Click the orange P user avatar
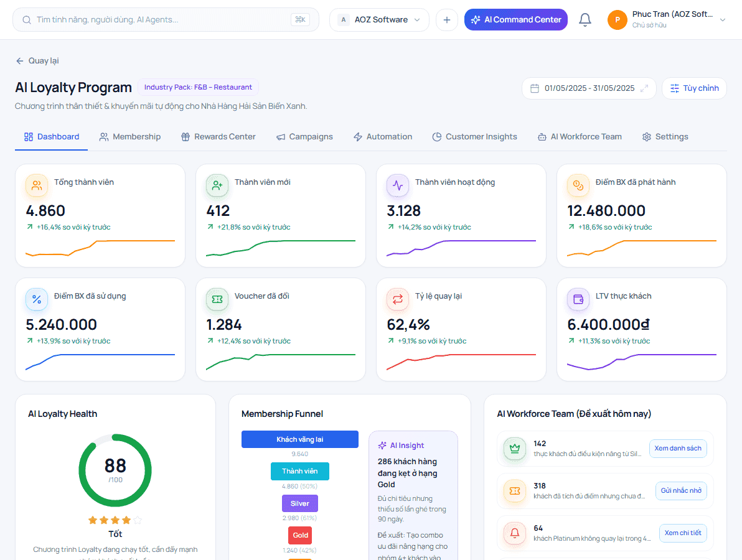 pyautogui.click(x=617, y=20)
